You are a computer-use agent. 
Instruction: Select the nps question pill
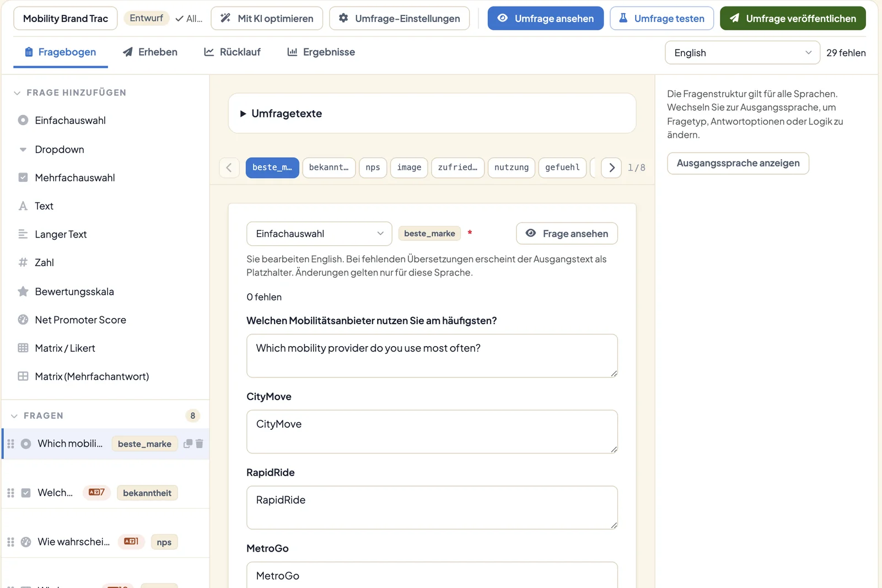(x=373, y=168)
